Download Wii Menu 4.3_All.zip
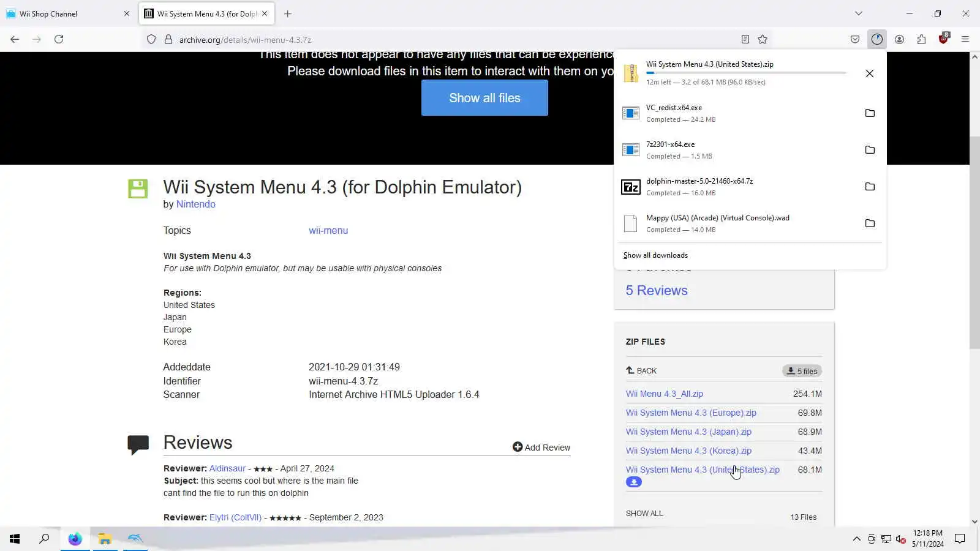The image size is (980, 551). pyautogui.click(x=665, y=394)
